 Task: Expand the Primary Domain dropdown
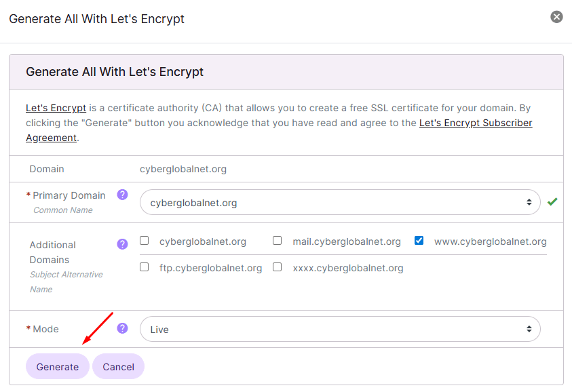pyautogui.click(x=340, y=202)
